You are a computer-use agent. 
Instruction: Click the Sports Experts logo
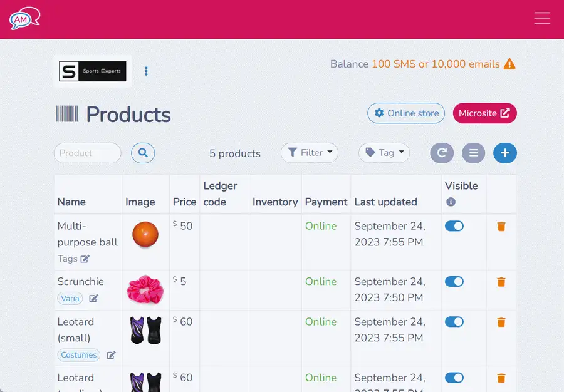93,71
